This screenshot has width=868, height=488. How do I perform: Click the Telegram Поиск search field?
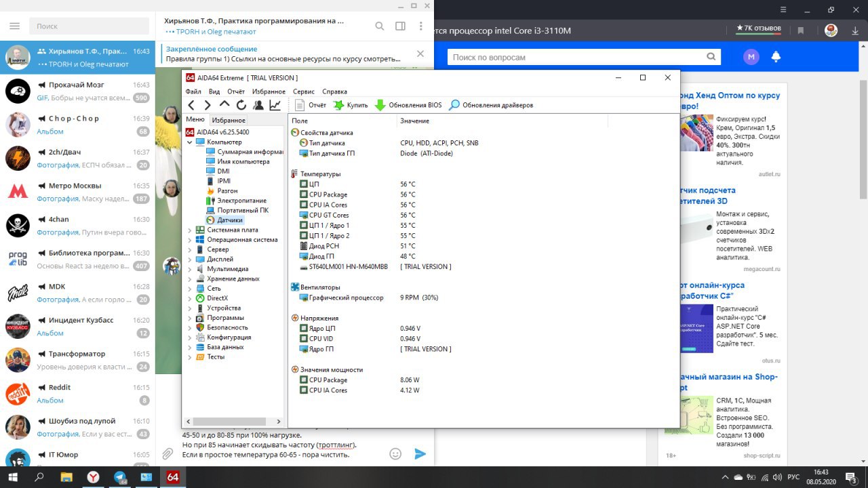[89, 26]
